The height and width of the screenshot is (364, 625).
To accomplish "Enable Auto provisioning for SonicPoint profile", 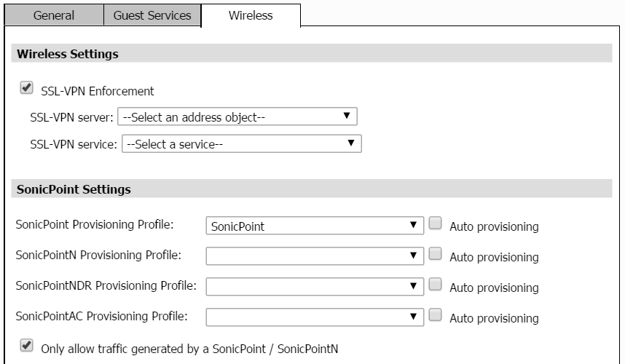I will (436, 223).
